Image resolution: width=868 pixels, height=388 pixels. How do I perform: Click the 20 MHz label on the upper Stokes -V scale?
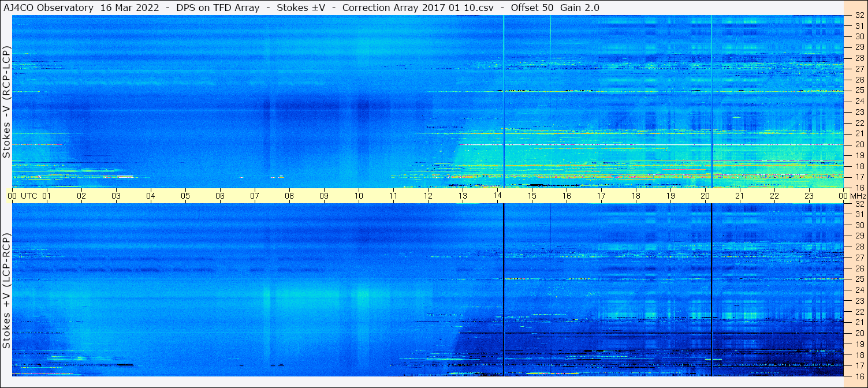point(859,144)
